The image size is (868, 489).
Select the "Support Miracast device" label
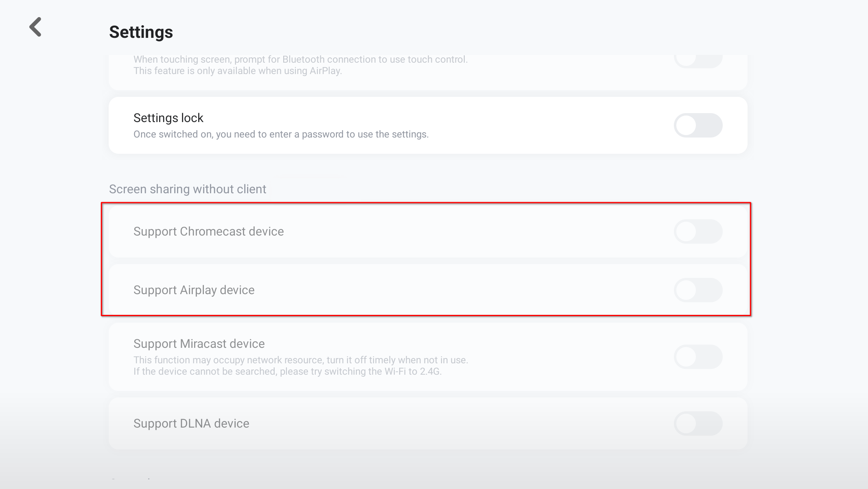coord(199,344)
